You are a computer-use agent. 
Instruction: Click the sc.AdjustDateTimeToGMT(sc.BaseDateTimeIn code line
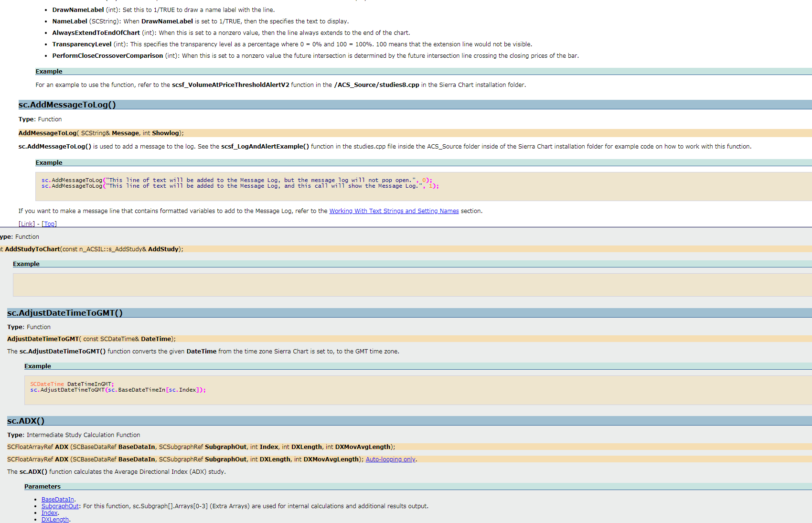click(118, 390)
